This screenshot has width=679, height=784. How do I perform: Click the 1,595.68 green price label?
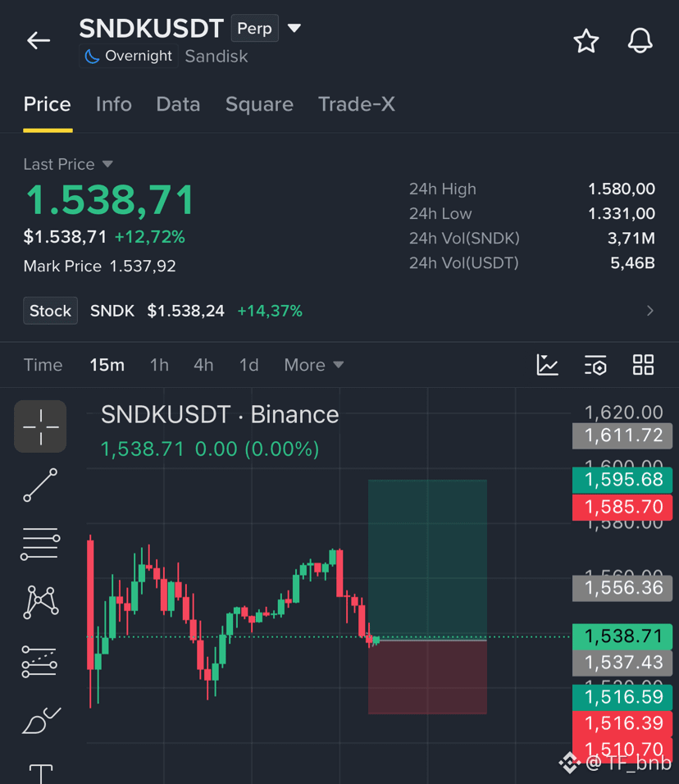tap(622, 480)
